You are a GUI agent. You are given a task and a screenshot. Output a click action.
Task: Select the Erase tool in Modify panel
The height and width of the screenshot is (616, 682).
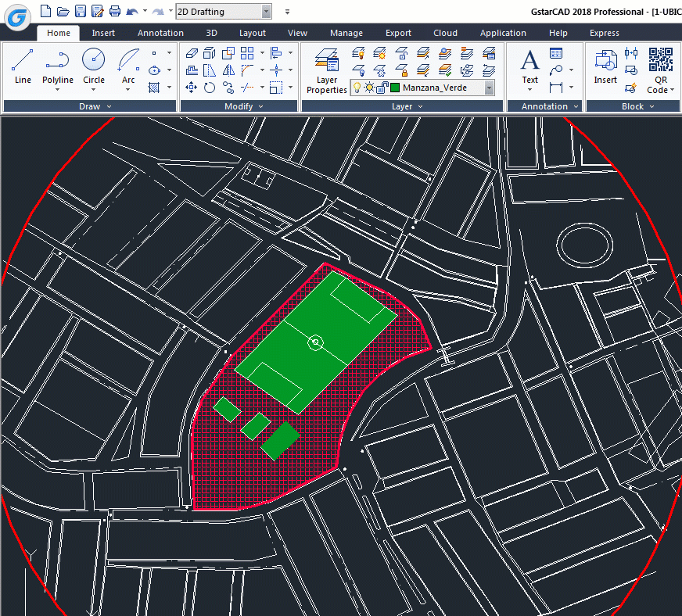192,53
